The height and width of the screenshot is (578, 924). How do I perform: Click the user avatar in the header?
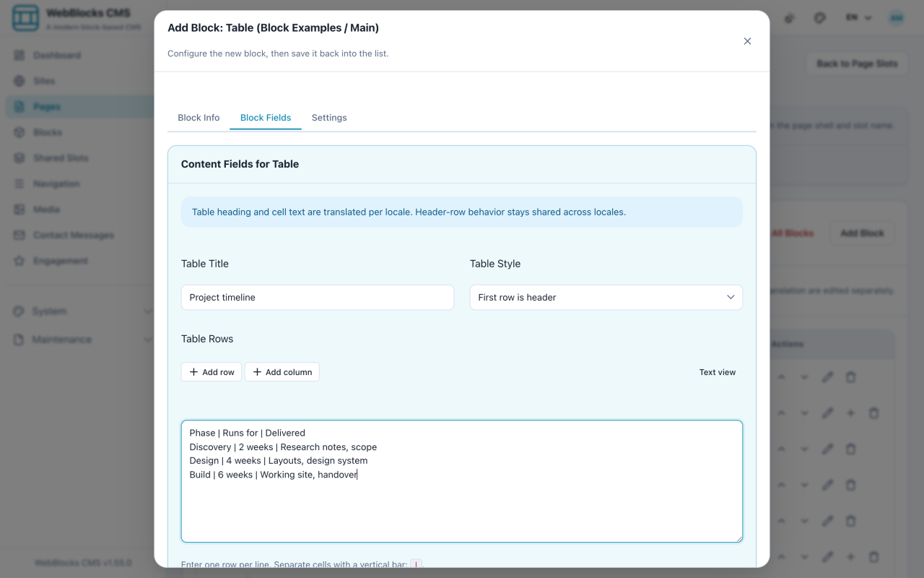[x=897, y=18]
